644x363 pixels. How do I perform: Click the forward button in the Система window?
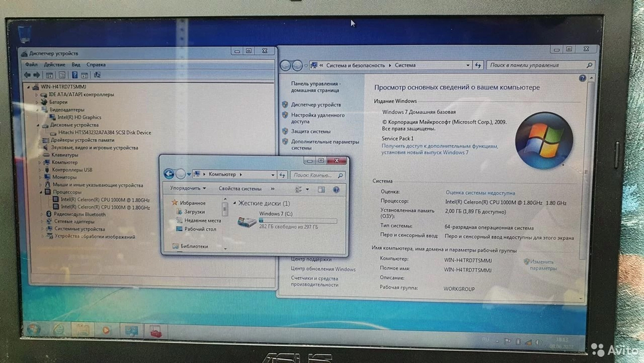[298, 65]
